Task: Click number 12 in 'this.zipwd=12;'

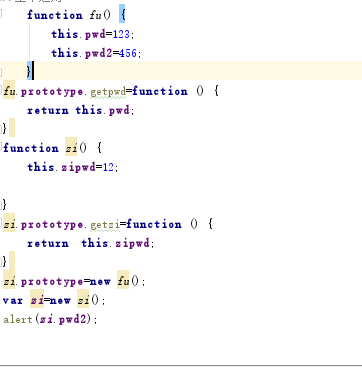Action: point(108,167)
